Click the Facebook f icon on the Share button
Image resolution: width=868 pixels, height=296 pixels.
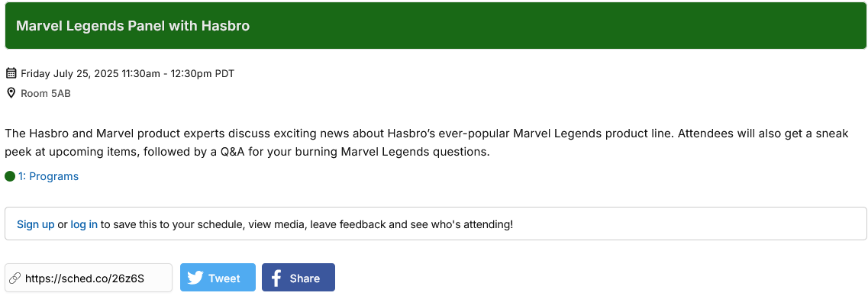click(276, 278)
